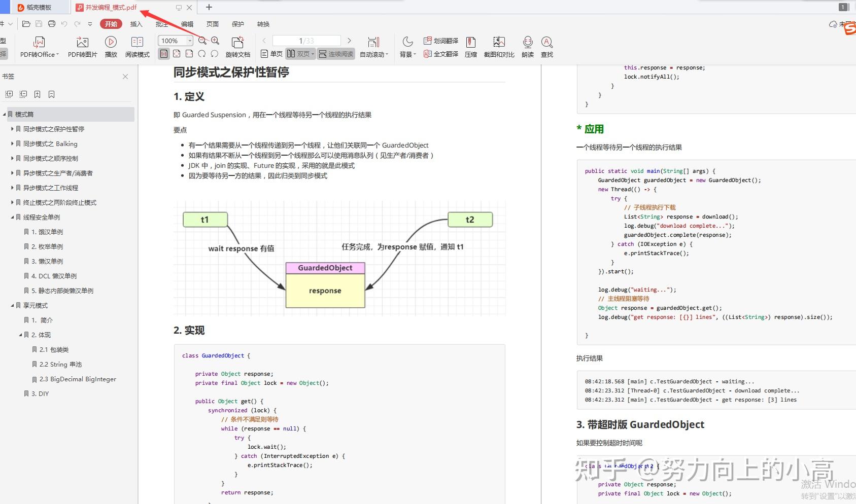Image resolution: width=856 pixels, height=504 pixels.
Task: Fit page to window icon
Action: [177, 54]
